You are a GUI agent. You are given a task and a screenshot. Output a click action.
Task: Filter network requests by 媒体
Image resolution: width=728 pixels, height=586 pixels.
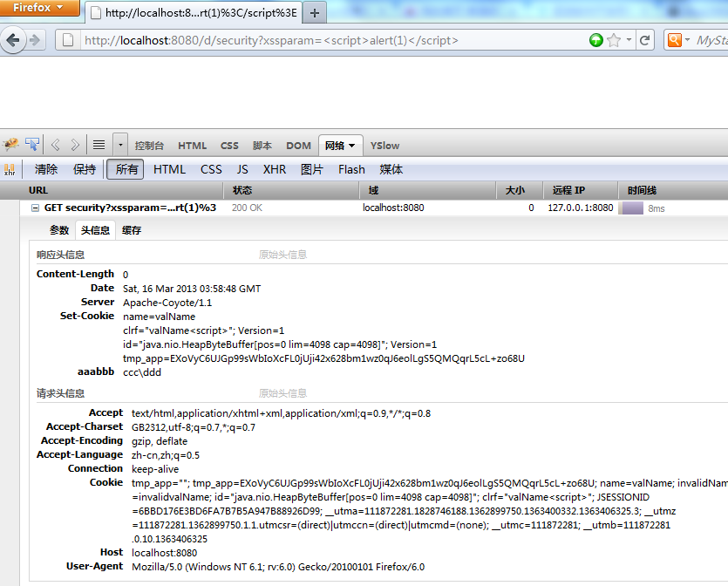391,169
